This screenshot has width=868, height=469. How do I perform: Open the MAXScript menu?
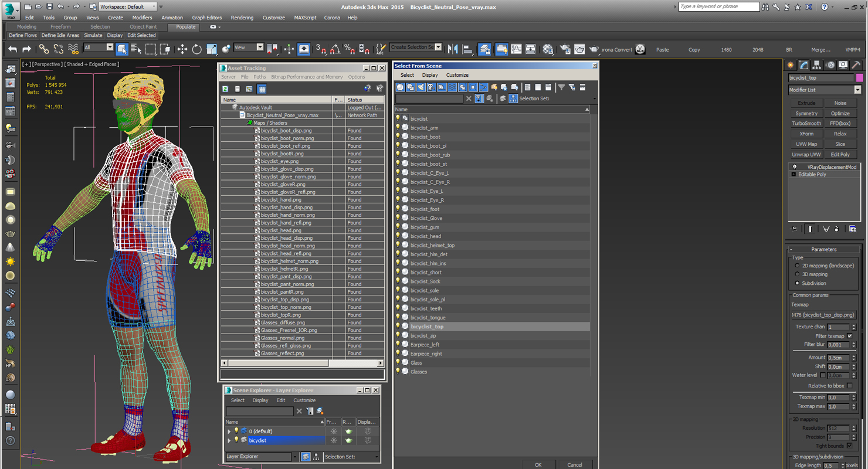(305, 18)
